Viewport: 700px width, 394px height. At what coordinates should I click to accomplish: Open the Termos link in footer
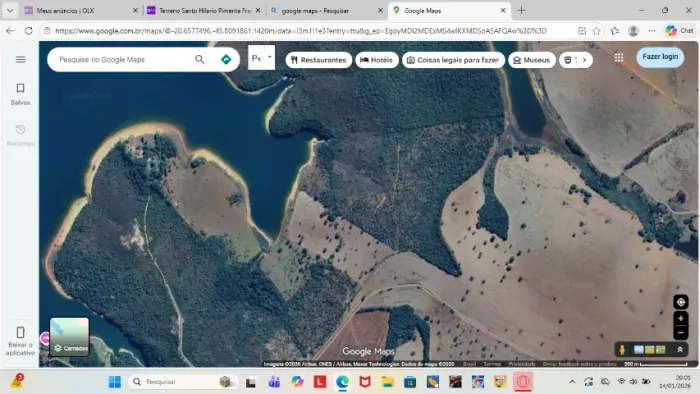click(492, 364)
